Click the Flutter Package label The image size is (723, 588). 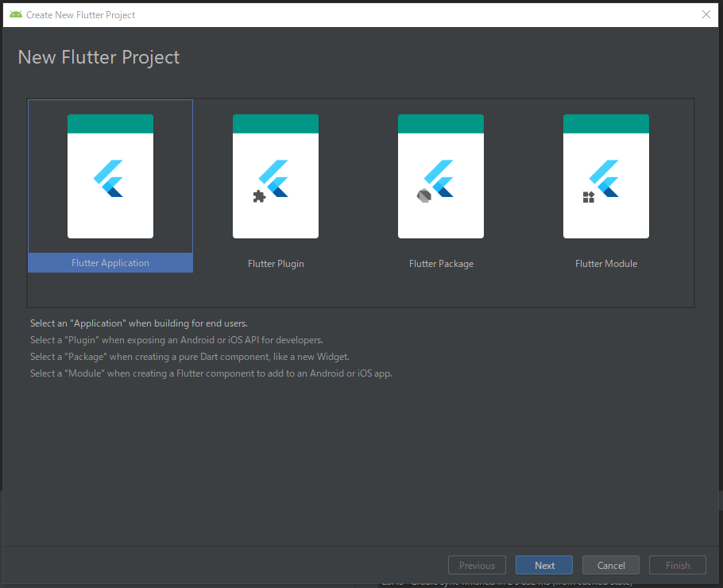441,264
